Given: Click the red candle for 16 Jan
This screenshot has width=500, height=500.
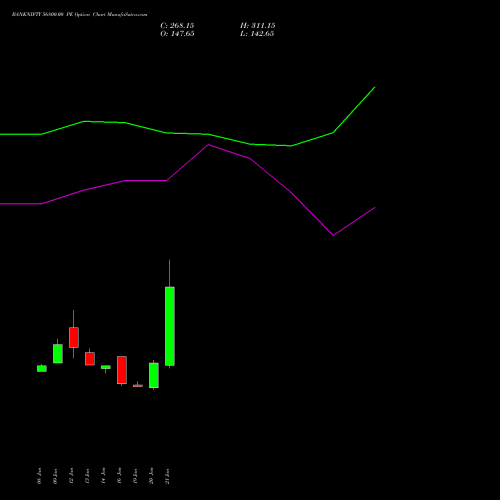Looking at the screenshot, I should [122, 370].
